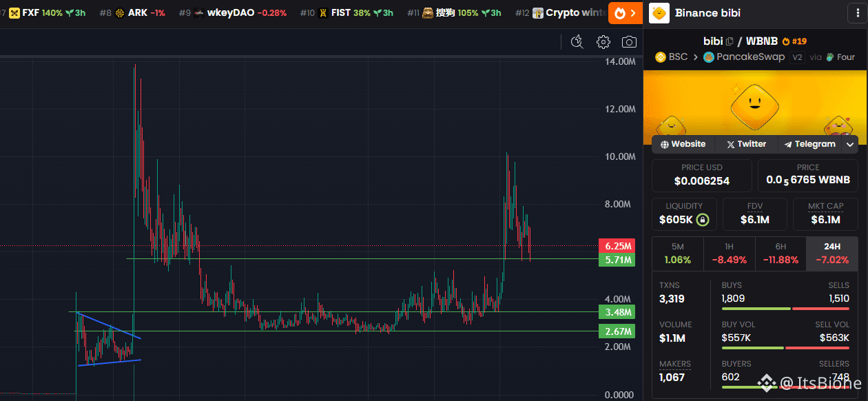Open the Website link
The image size is (868, 401).
click(x=683, y=144)
